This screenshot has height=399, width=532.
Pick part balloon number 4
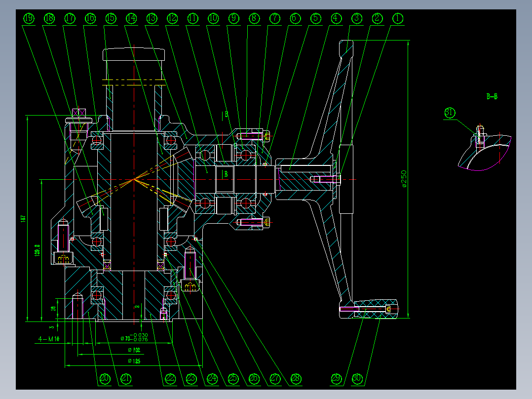pyautogui.click(x=336, y=18)
